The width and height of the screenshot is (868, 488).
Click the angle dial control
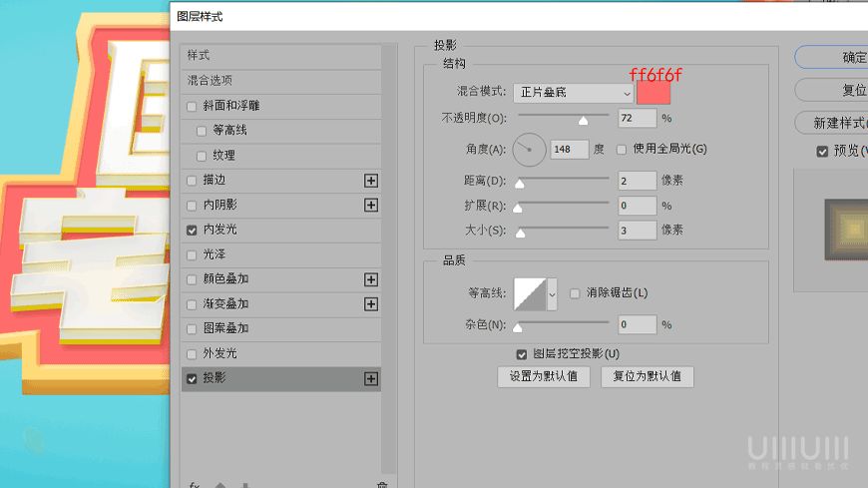529,150
